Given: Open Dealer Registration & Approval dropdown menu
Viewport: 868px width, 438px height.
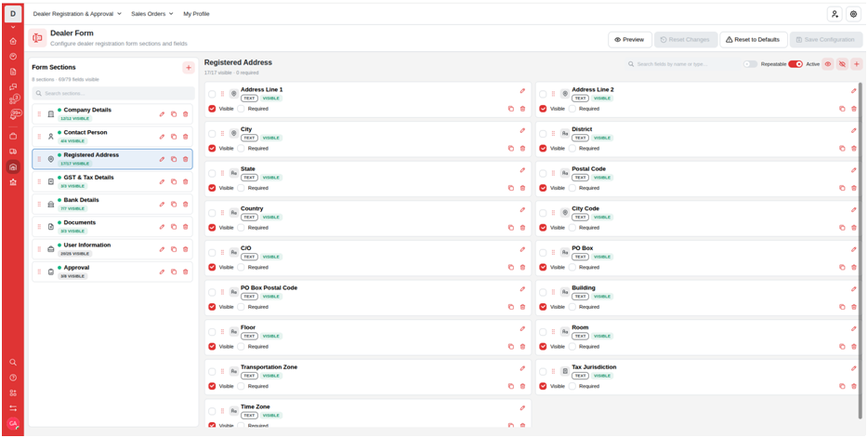Looking at the screenshot, I should (x=77, y=14).
